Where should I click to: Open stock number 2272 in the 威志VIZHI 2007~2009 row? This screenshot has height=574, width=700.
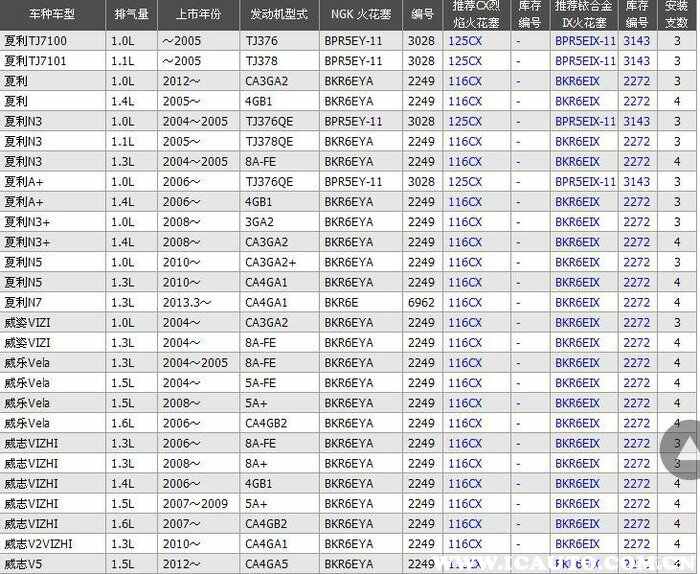point(637,504)
